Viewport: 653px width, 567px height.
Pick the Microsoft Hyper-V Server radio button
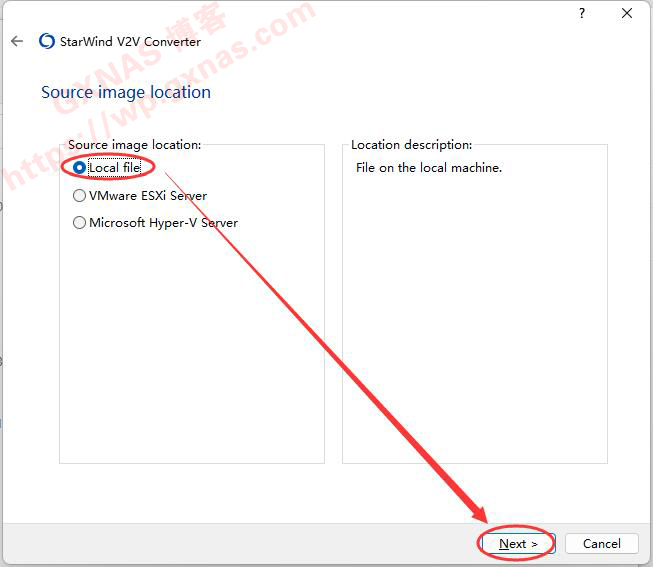click(80, 223)
